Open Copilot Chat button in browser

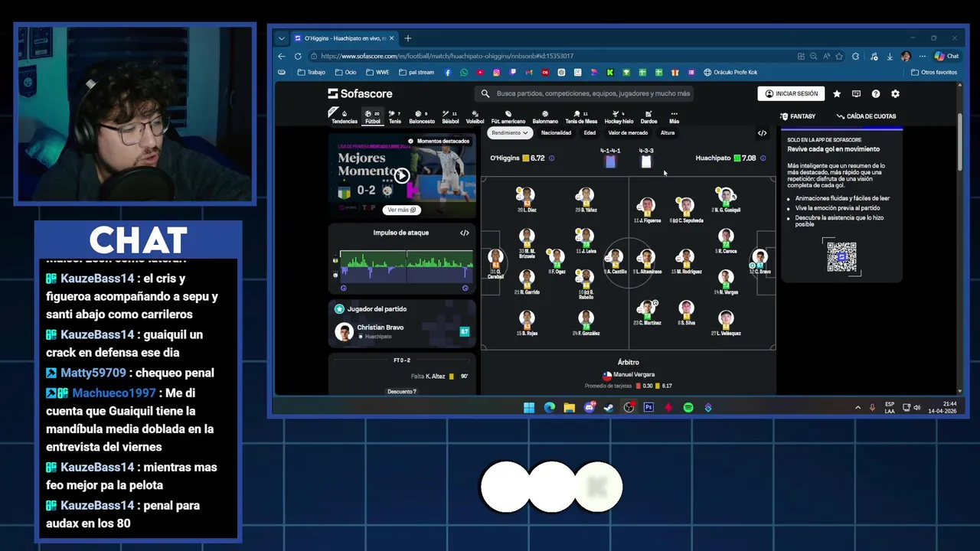(947, 56)
